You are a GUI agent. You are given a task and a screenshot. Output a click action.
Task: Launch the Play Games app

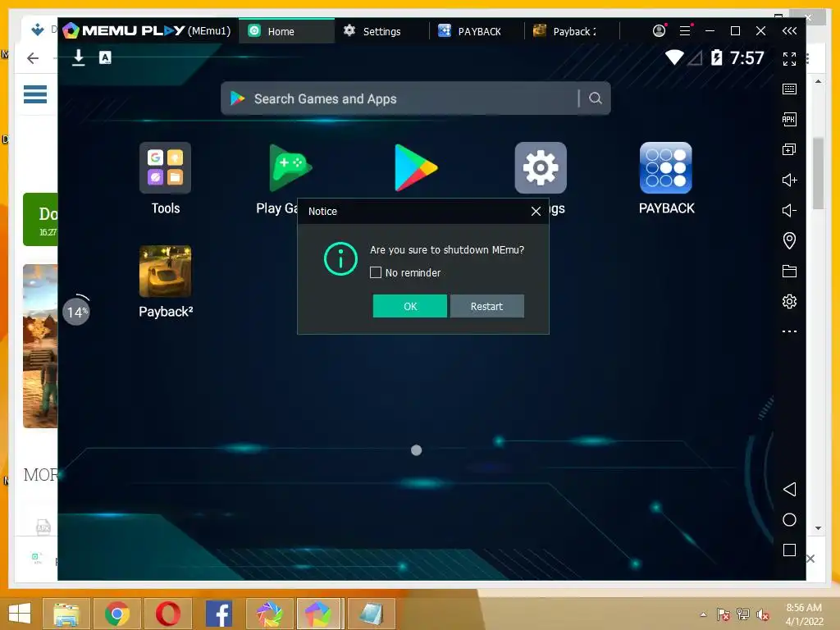tap(290, 167)
